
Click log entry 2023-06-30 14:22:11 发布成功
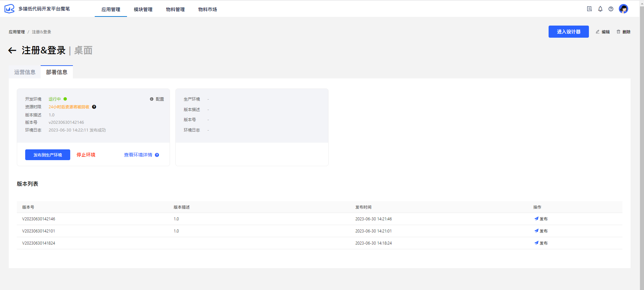pyautogui.click(x=77, y=130)
